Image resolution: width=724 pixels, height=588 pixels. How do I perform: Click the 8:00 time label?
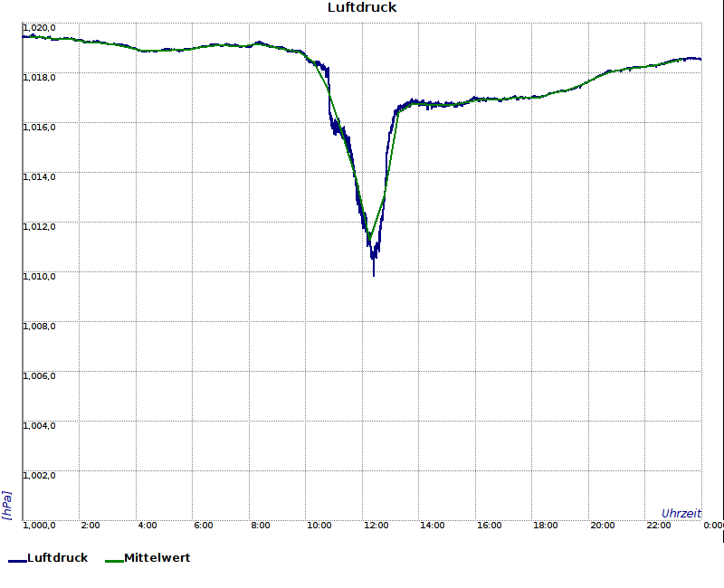click(x=261, y=526)
